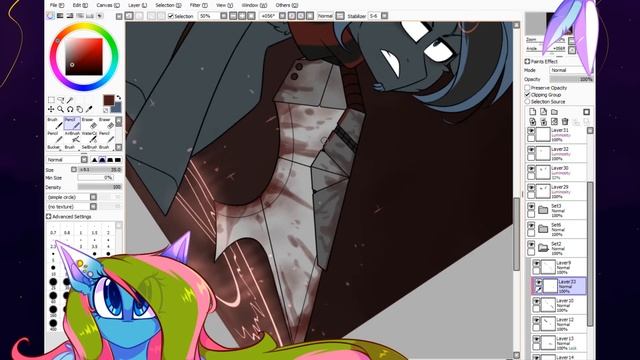The image size is (640, 360).
Task: Select Layer12 in the layers list
Action: (559, 324)
